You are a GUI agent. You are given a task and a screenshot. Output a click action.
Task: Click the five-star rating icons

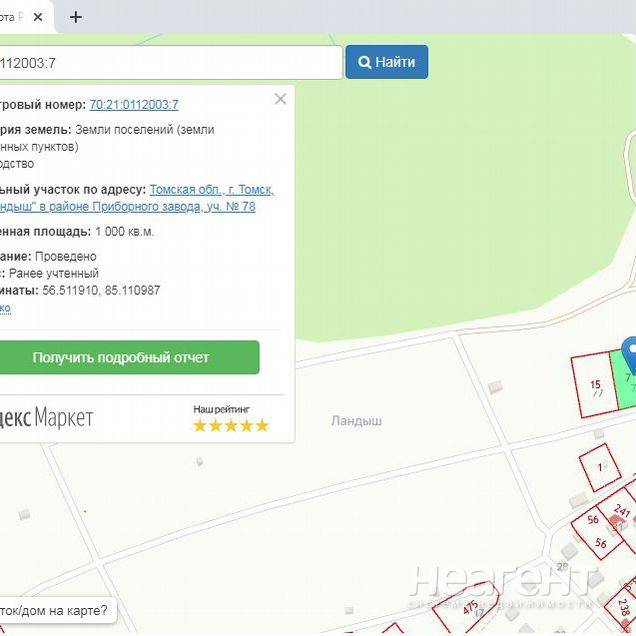(231, 425)
